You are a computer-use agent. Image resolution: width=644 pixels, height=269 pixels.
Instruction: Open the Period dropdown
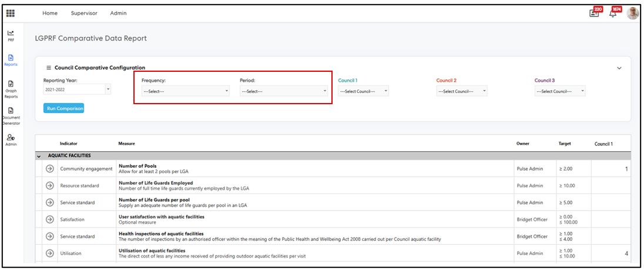pos(284,91)
